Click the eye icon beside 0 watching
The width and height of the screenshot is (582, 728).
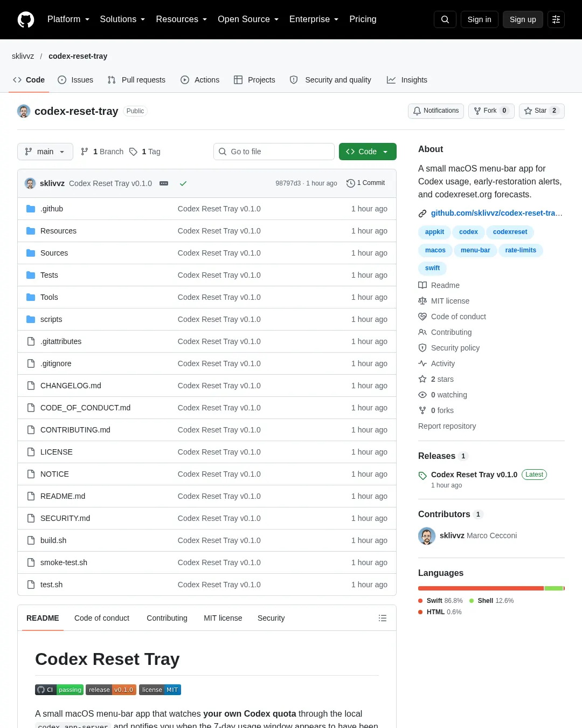pos(422,395)
